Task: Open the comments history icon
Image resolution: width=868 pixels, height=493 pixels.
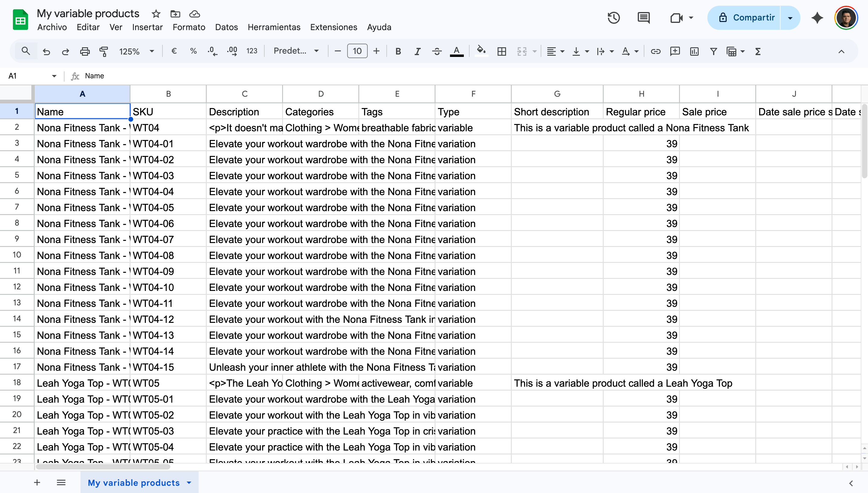Action: 643,17
